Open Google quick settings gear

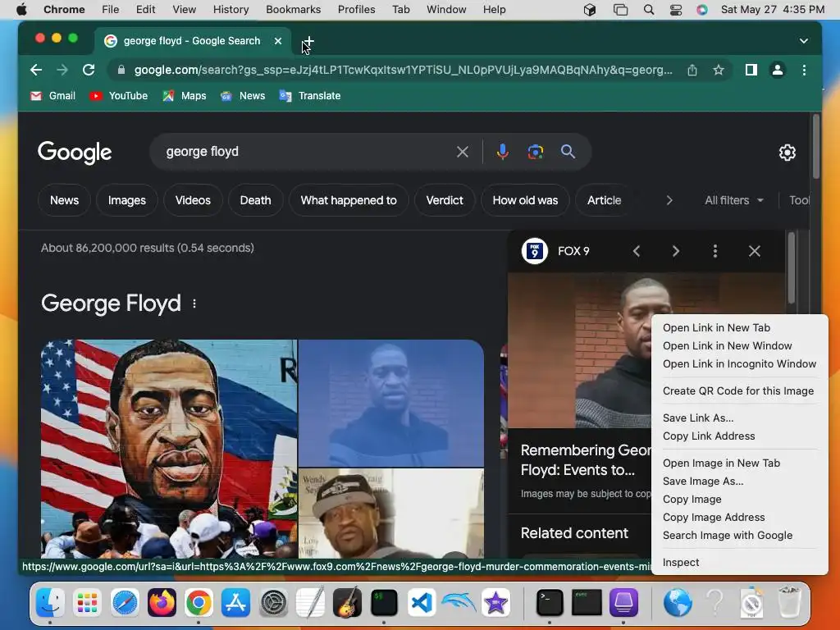[787, 153]
